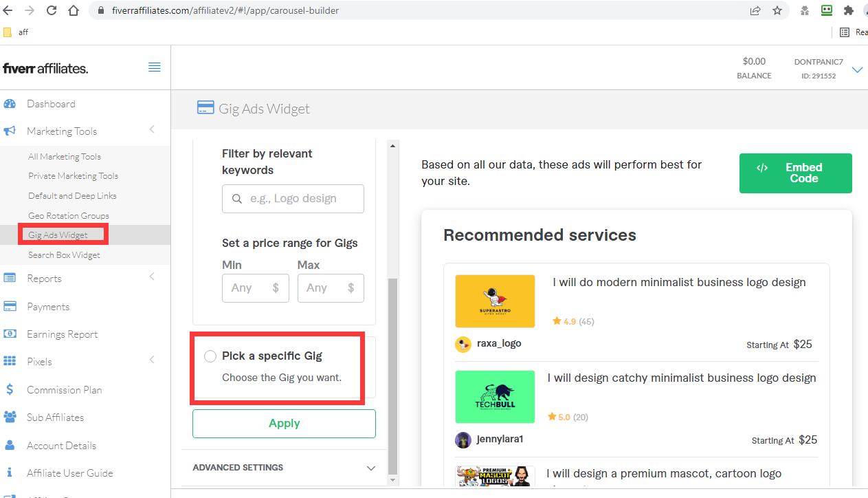Click the Marketing Tools megaphone icon
This screenshot has height=498, width=868.
(x=10, y=131)
